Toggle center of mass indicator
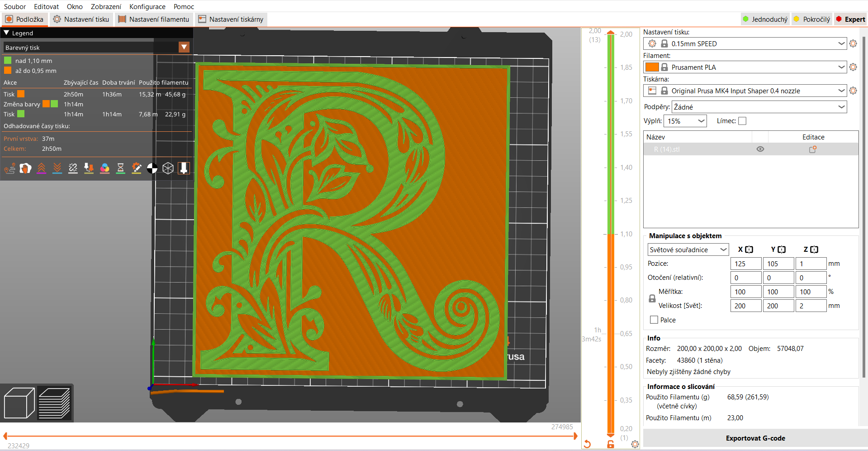Screen dimensions: 868x451 (x=152, y=168)
